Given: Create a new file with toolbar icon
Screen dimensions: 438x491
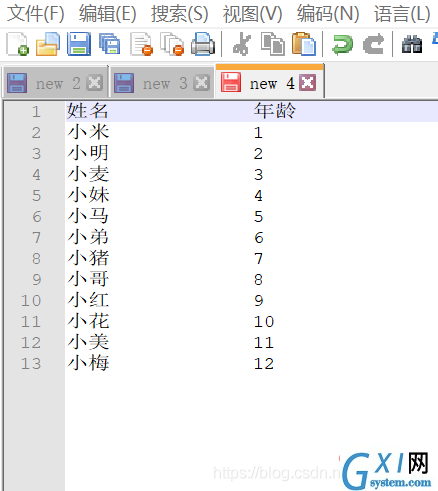Looking at the screenshot, I should pyautogui.click(x=17, y=44).
